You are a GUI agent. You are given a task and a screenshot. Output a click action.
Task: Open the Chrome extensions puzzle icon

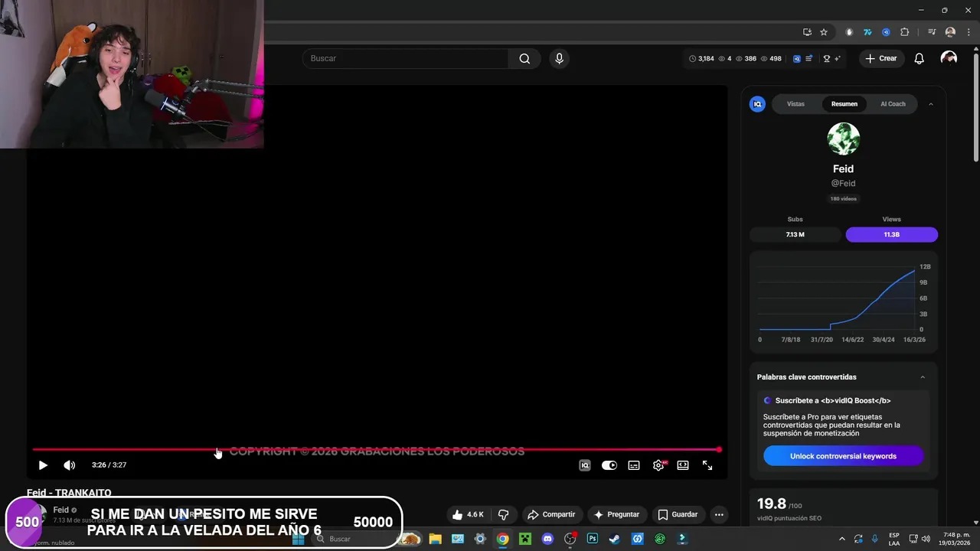tap(904, 32)
